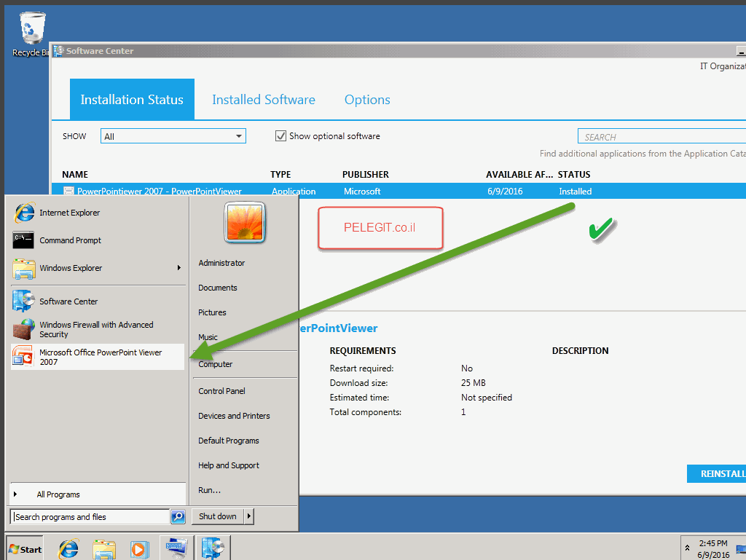Open the Run dialog from Start menu
Screen dimensions: 746x560
point(209,490)
